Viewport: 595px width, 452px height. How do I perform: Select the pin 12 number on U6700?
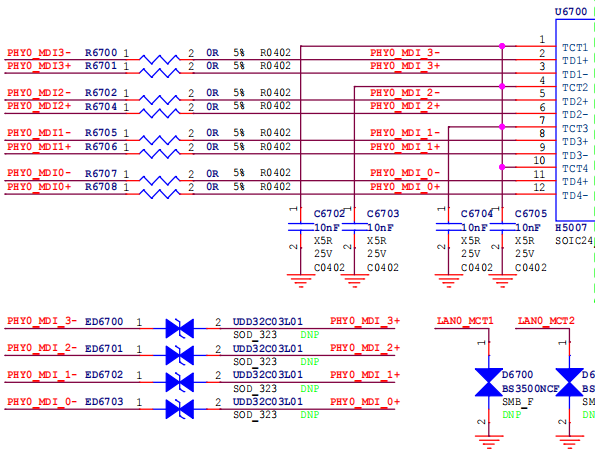pos(539,187)
